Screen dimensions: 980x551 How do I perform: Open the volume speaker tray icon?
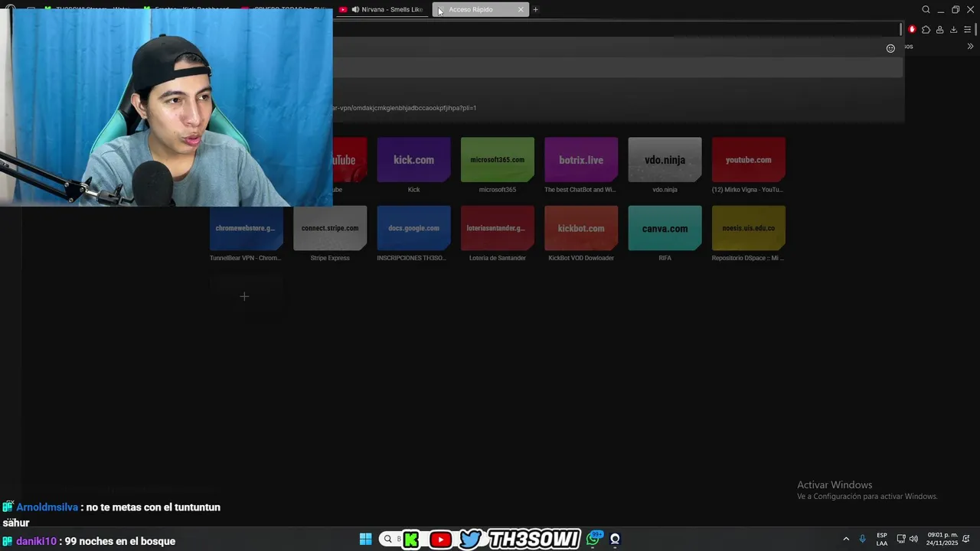913,539
